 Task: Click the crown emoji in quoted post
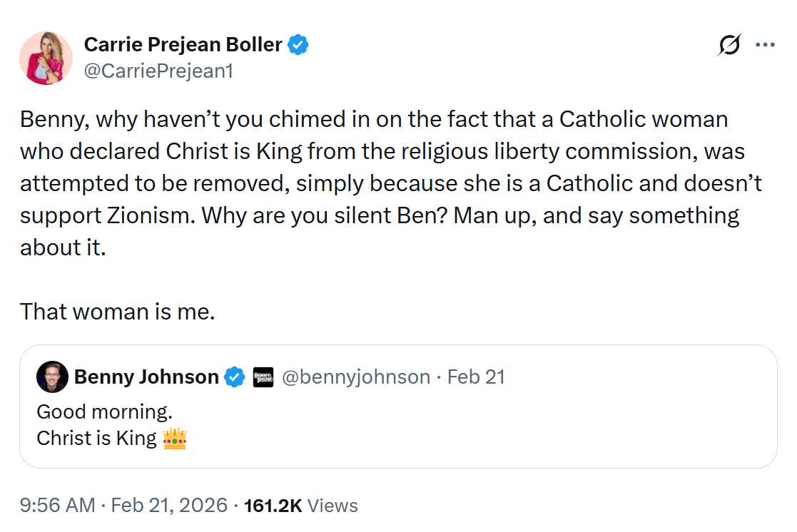[x=175, y=439]
